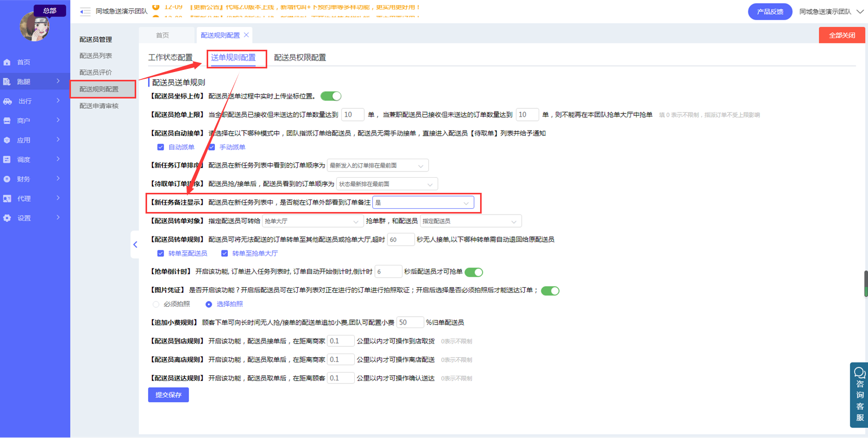This screenshot has width=868, height=438.
Task: Click the 全部关闭 button
Action: point(842,35)
